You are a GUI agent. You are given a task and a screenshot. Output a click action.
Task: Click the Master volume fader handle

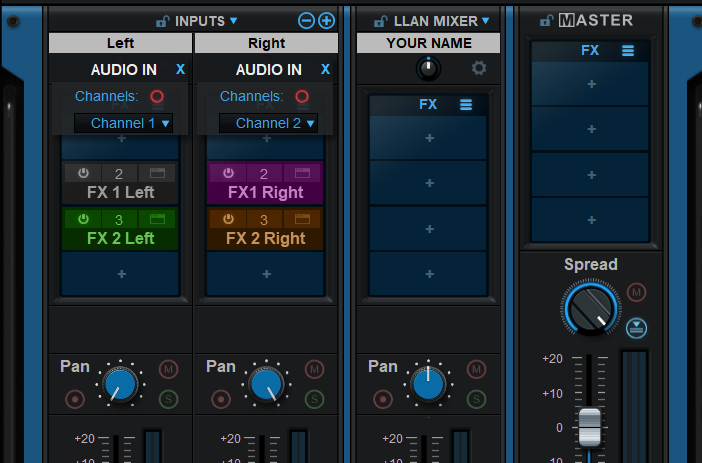[590, 427]
